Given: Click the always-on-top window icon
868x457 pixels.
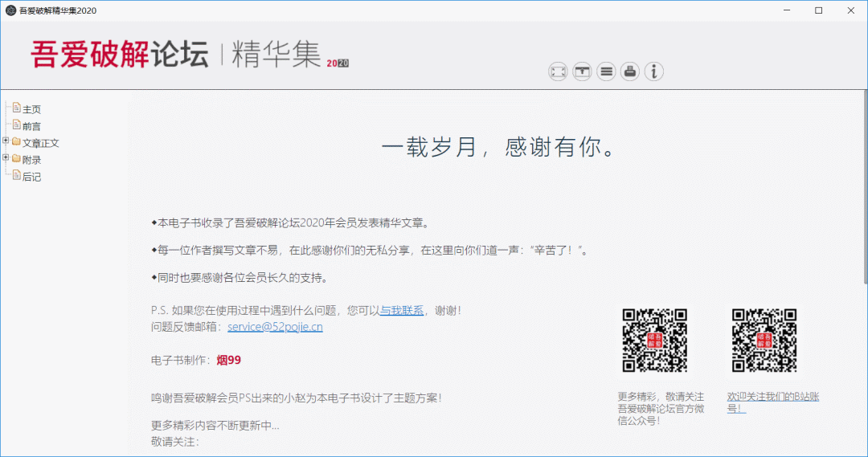Looking at the screenshot, I should click(x=582, y=71).
